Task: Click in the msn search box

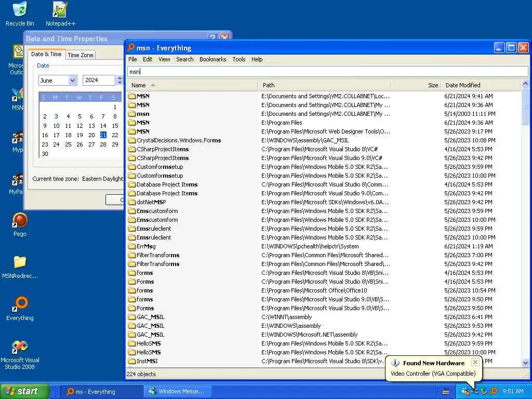Action: (327, 72)
